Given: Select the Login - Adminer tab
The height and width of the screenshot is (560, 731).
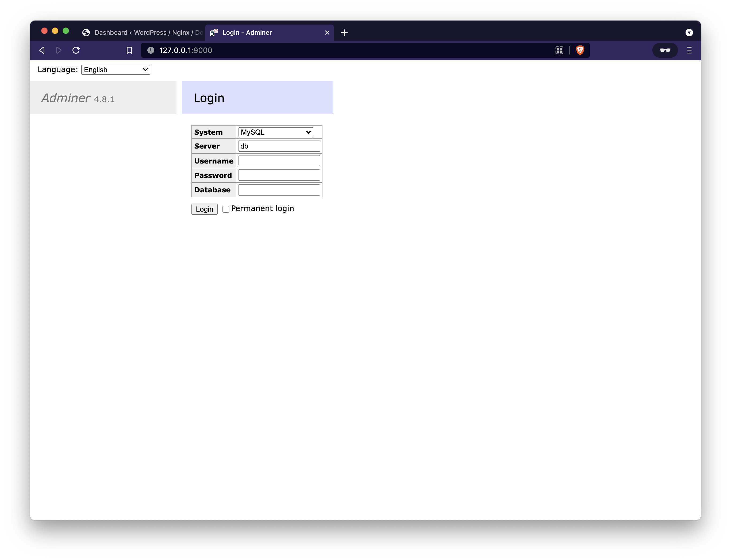Looking at the screenshot, I should 263,33.
